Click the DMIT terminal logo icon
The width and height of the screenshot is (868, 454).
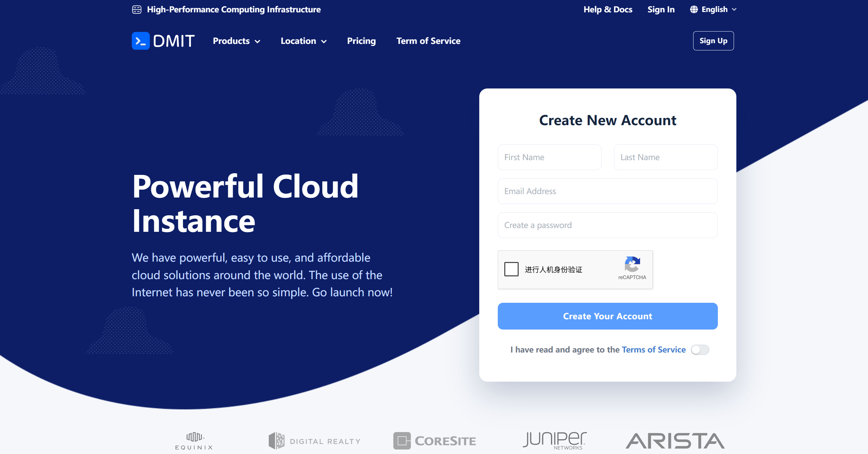pos(141,41)
